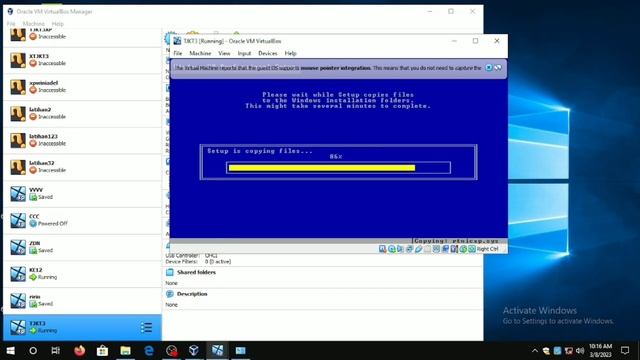The height and width of the screenshot is (360, 640).
Task: Click the Right Ctrl host key label
Action: pyautogui.click(x=487, y=249)
